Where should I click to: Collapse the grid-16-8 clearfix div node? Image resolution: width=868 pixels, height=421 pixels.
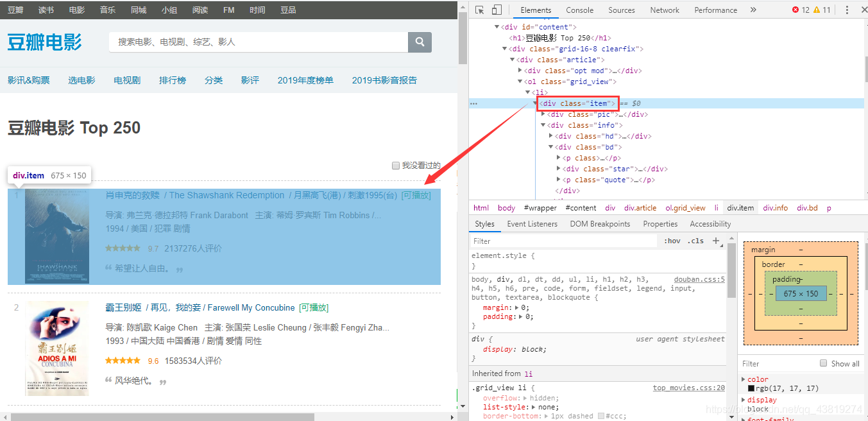tap(504, 49)
